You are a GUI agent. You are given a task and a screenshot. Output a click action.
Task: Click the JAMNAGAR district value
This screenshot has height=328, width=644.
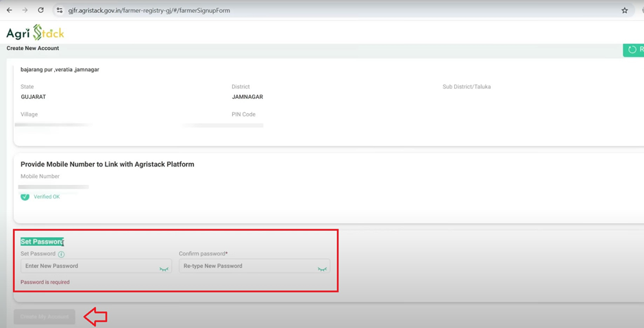click(x=247, y=97)
